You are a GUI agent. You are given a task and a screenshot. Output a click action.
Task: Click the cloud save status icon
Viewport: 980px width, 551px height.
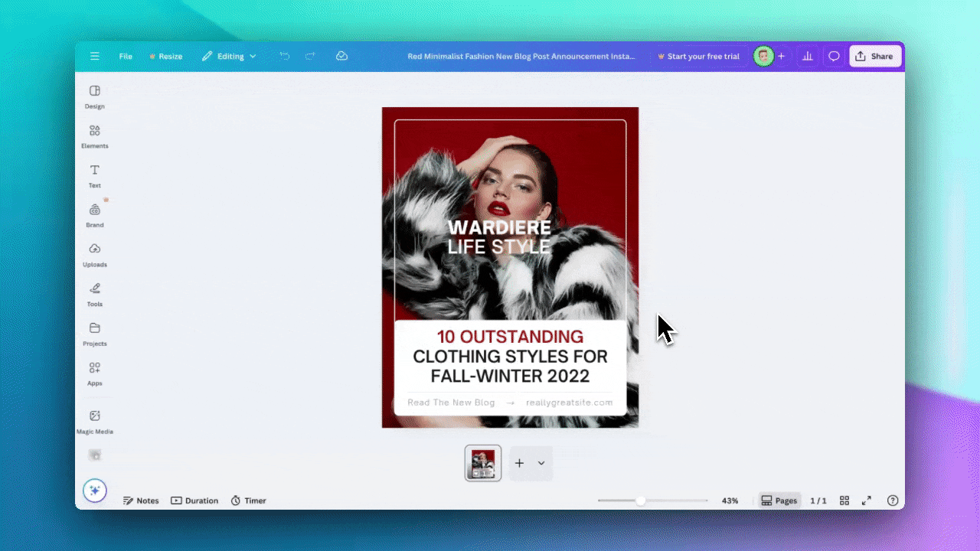tap(342, 57)
